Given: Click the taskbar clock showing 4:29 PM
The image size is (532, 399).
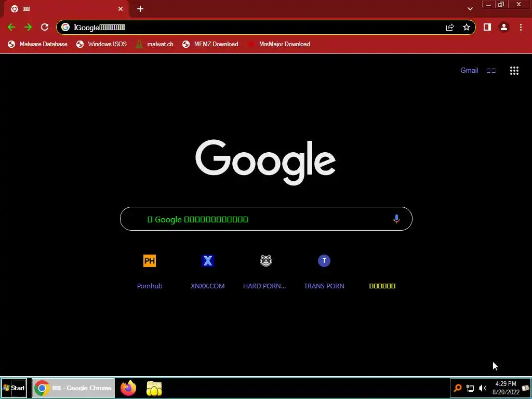Looking at the screenshot, I should click(506, 388).
